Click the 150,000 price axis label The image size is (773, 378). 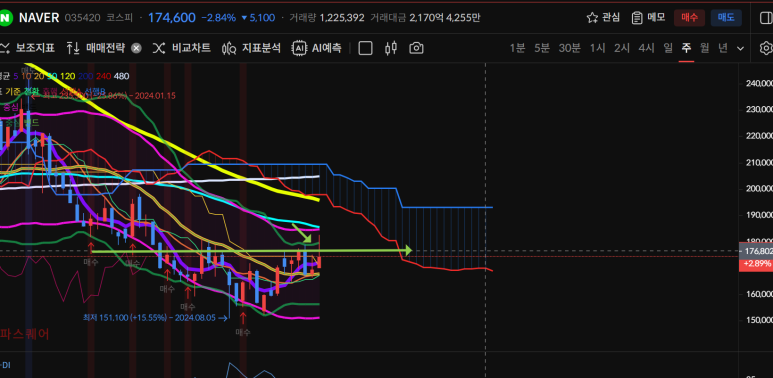point(760,320)
